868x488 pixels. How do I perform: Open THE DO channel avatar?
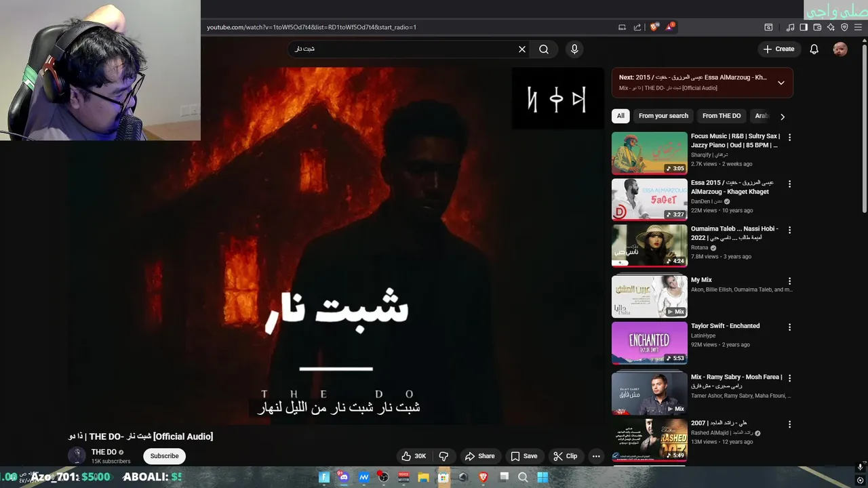77,455
